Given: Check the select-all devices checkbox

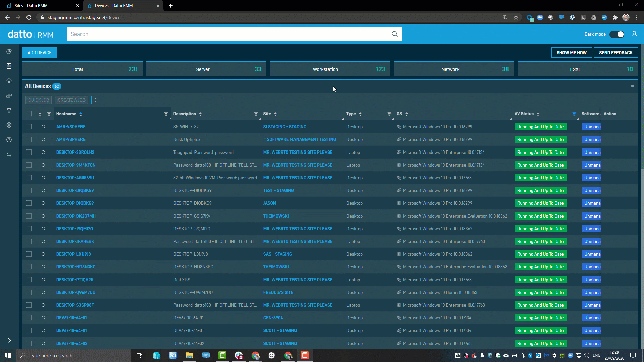Looking at the screenshot, I should (29, 114).
